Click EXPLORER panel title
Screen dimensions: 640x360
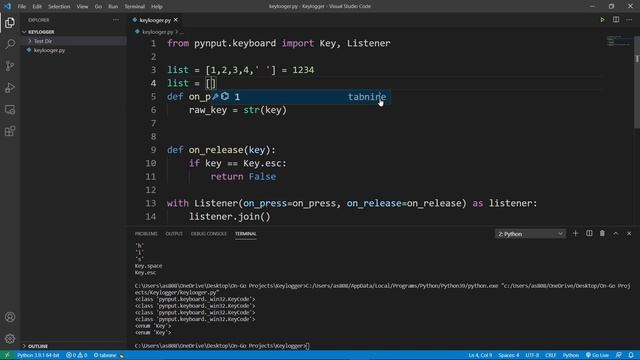pos(39,20)
